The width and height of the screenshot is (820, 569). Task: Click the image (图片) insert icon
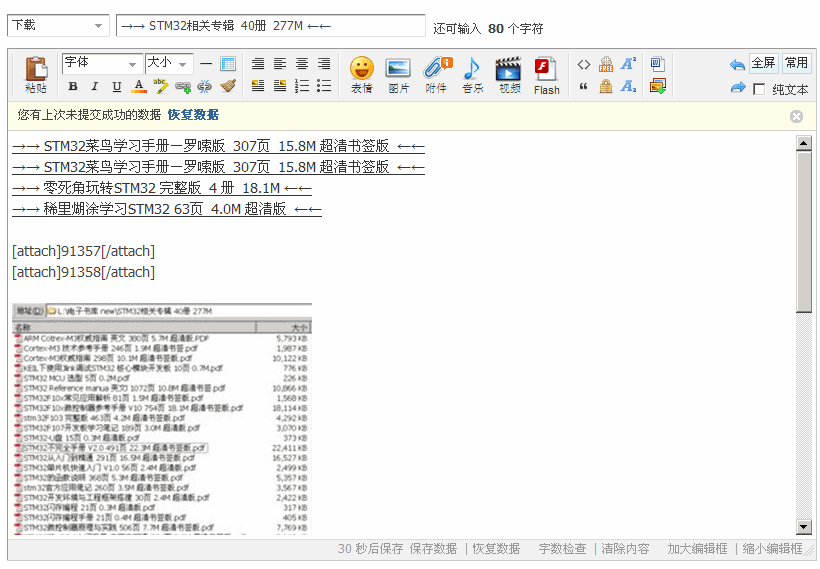(x=398, y=75)
